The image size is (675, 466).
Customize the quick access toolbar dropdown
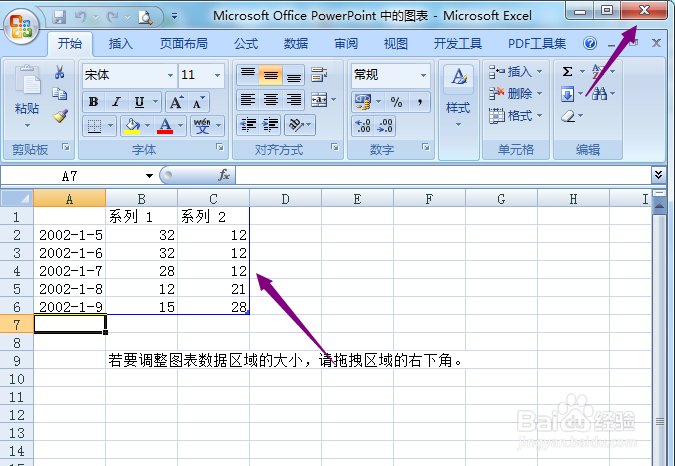pyautogui.click(x=174, y=17)
